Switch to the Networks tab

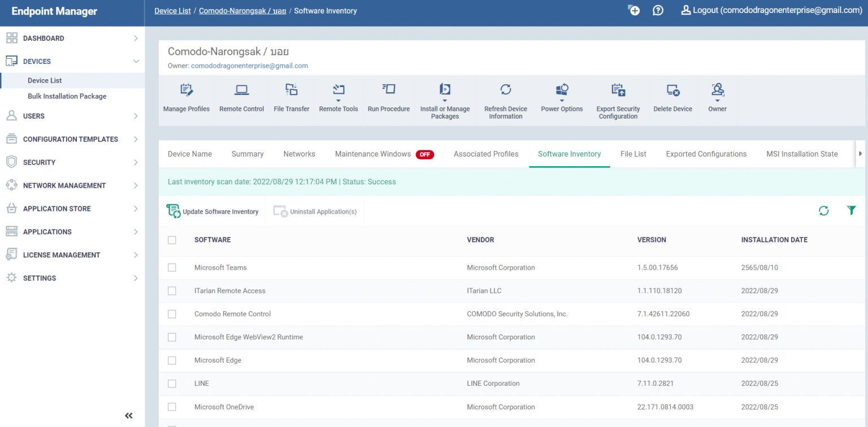300,154
